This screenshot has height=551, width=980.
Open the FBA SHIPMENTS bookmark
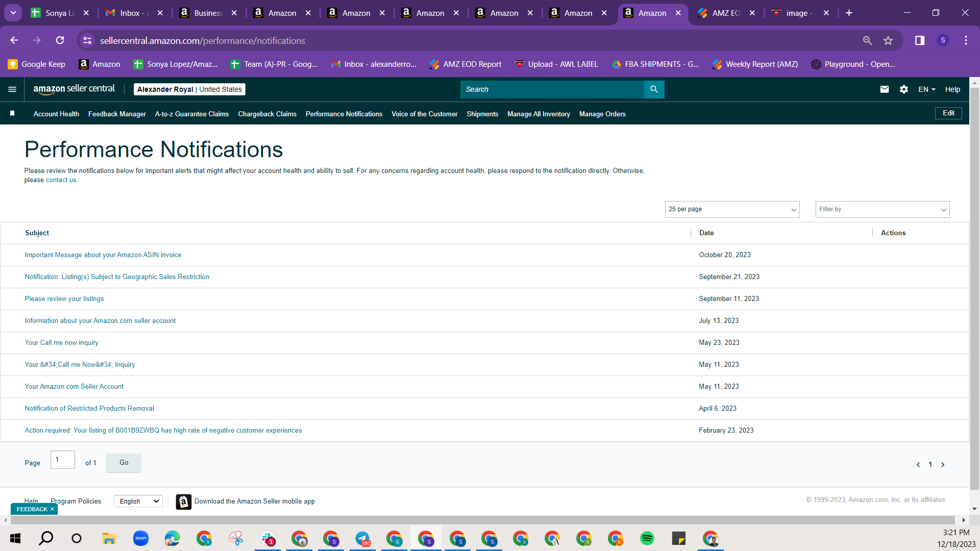[x=655, y=64]
